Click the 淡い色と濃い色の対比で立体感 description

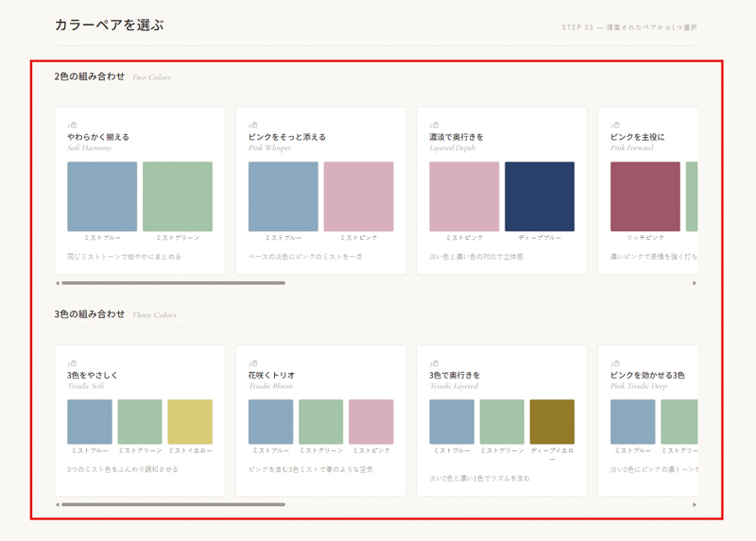point(476,256)
